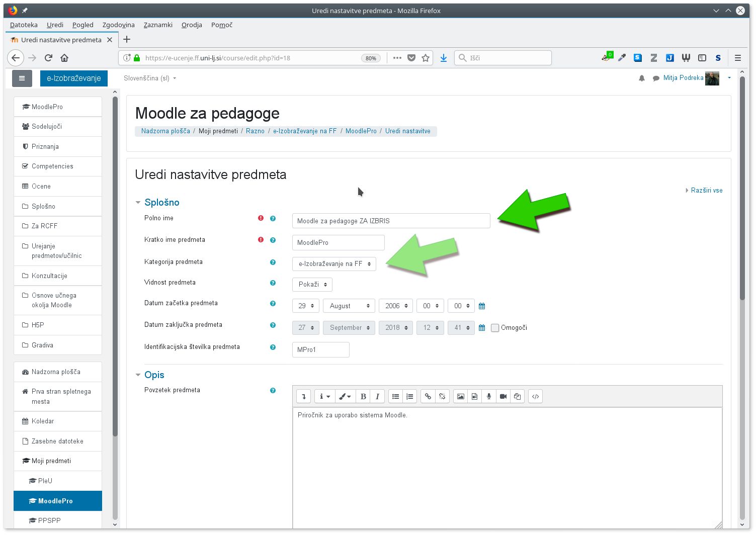Viewport: 756px width, 535px height.
Task: Click the help icon beside Polno ime
Action: click(x=273, y=219)
